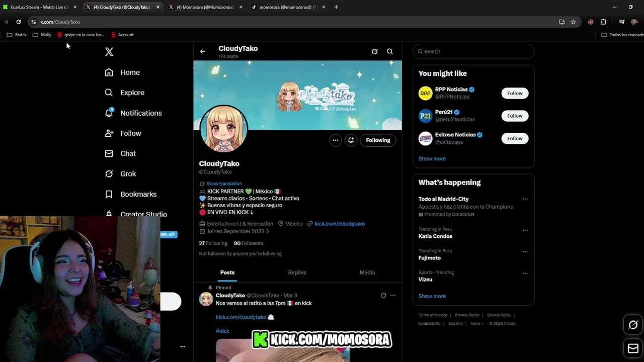The height and width of the screenshot is (362, 644).
Task: Open Terms of Service link
Action: tap(433, 315)
